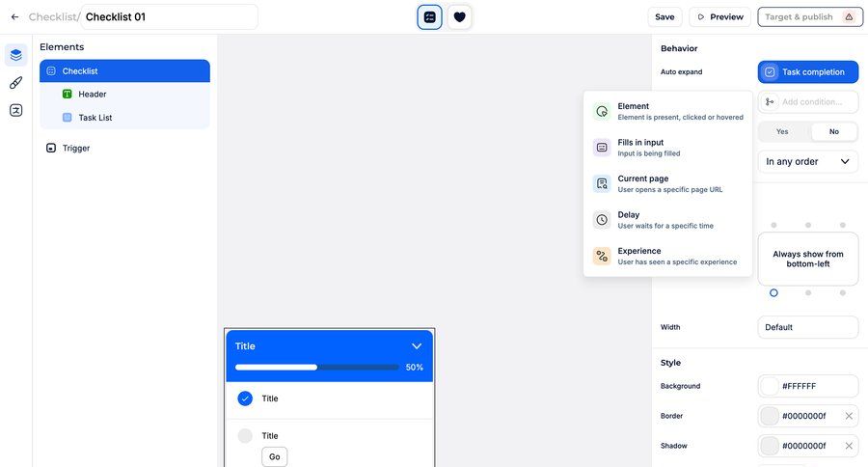Select the top-left position dot
The height and width of the screenshot is (467, 868).
pyautogui.click(x=773, y=225)
